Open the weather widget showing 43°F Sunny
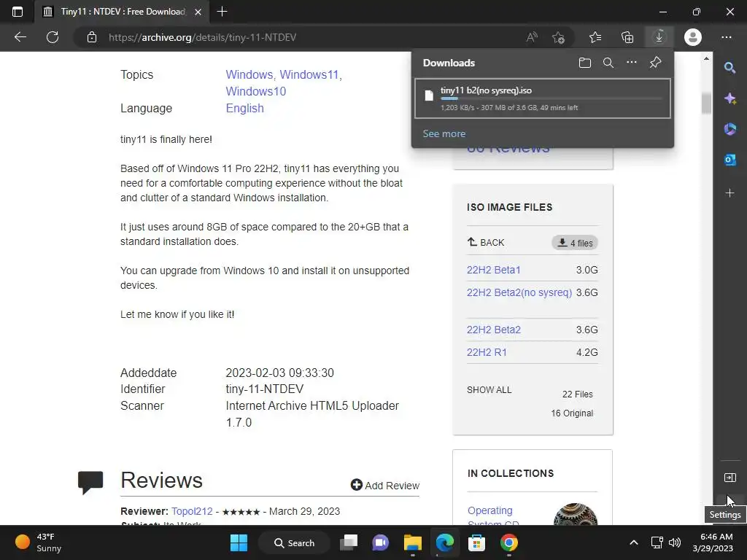This screenshot has height=560, width=747. tap(38, 542)
